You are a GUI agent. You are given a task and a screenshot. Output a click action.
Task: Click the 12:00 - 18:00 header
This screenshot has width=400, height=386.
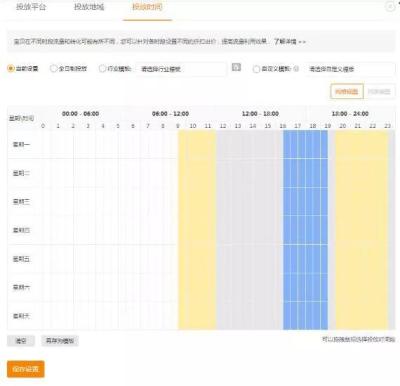pos(260,114)
